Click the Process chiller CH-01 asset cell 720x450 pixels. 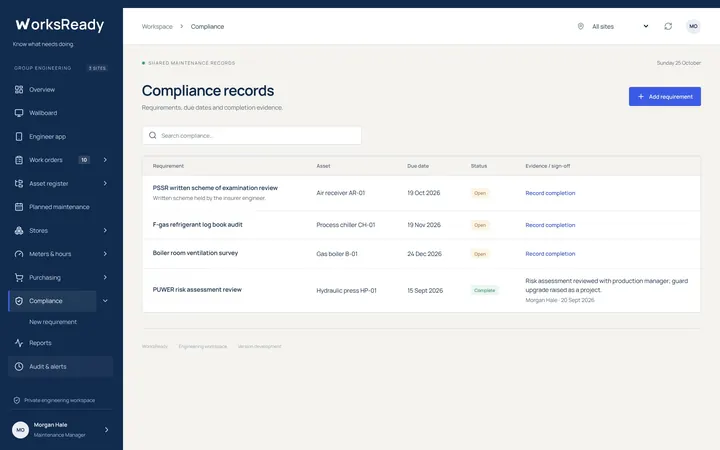coord(345,225)
